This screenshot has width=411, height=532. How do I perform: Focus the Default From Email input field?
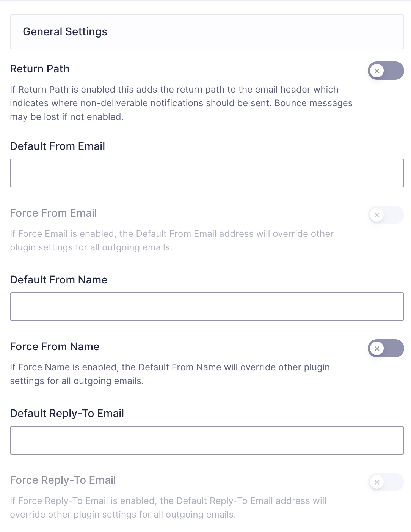[x=207, y=173]
